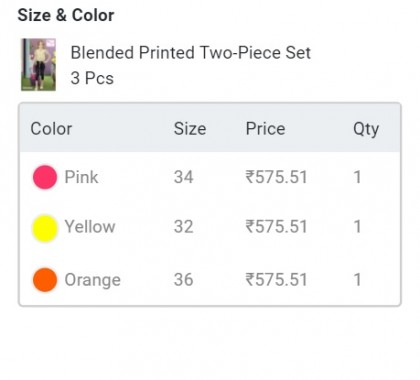Select the ₹575.51 price in Orange row

pyautogui.click(x=276, y=279)
